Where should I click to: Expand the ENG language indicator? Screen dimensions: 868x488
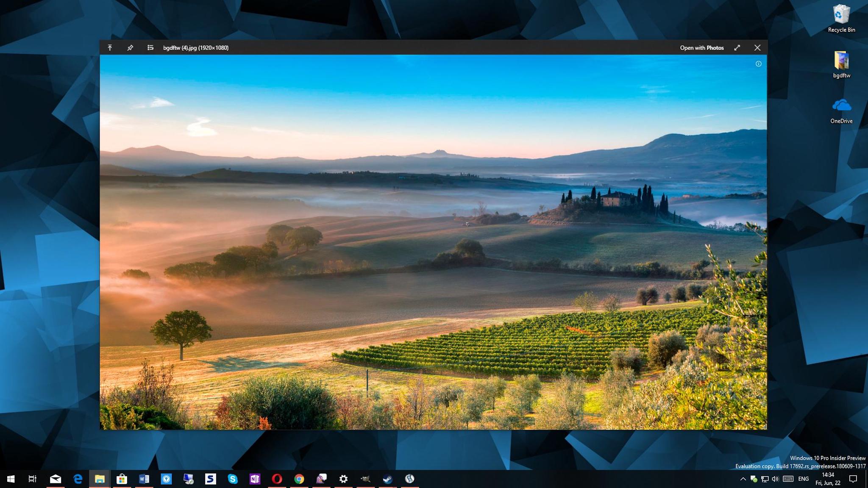(x=804, y=479)
